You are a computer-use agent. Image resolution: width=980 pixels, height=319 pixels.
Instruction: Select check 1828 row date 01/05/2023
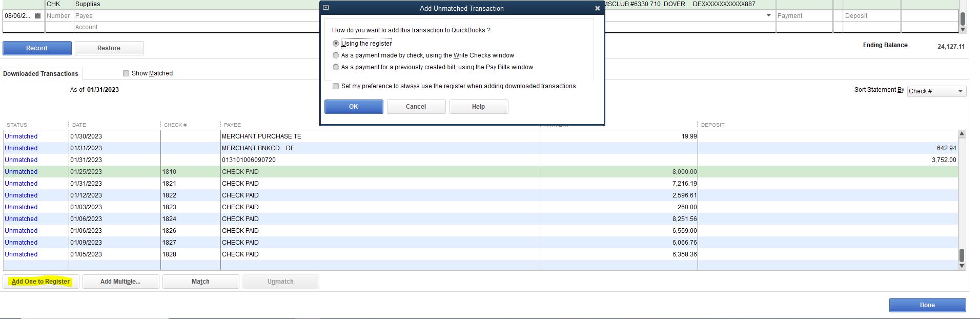pos(86,254)
